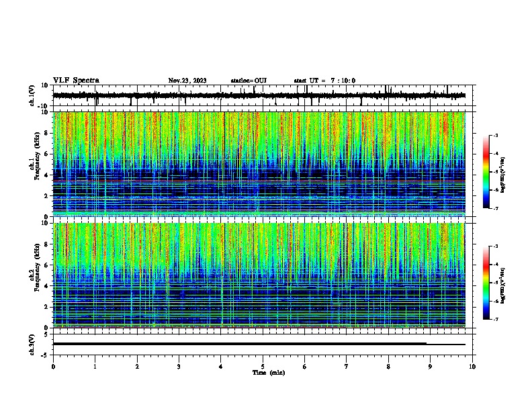Click time axis tick label "3"
Image resolution: width=532 pixels, height=411 pixels.
point(179,367)
